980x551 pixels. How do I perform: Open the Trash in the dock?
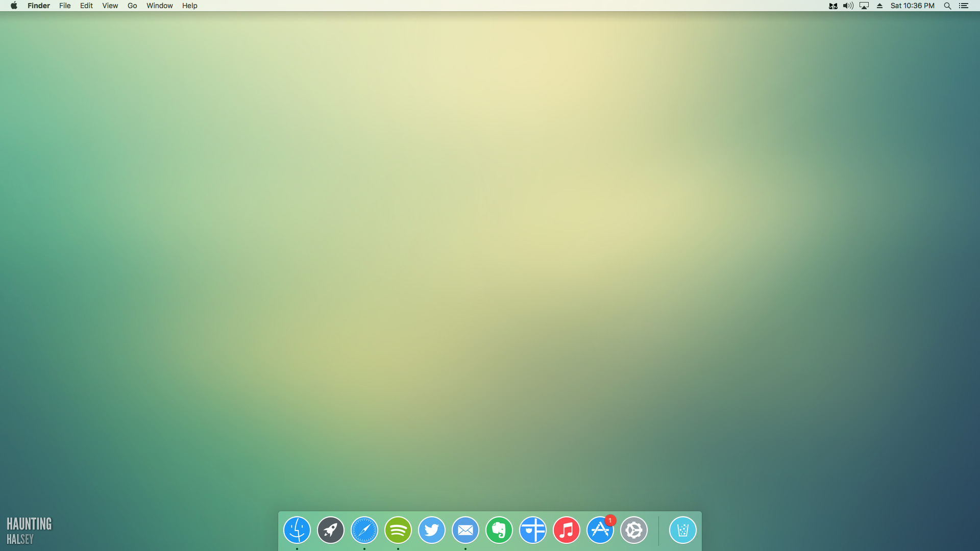pos(683,530)
